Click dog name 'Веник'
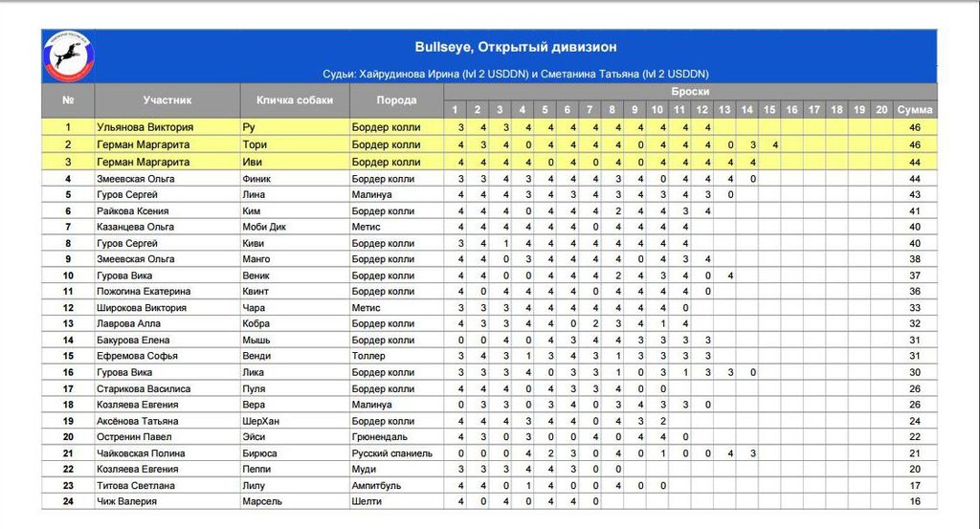Screen dimensions: 980x529 256,276
